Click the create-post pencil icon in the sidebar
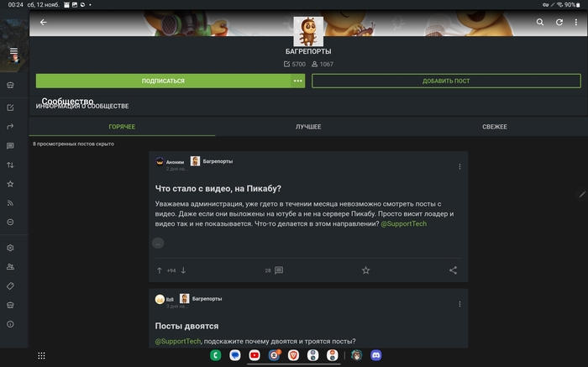The width and height of the screenshot is (588, 367). click(x=10, y=107)
